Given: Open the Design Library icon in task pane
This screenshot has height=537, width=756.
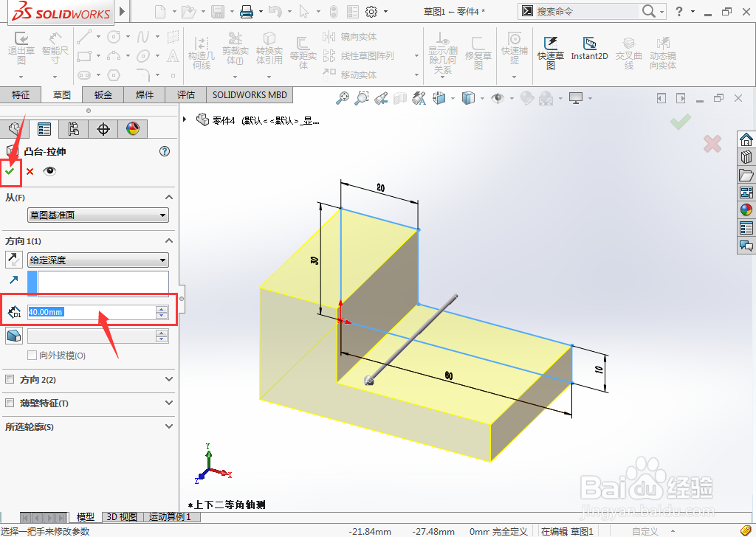Looking at the screenshot, I should (746, 157).
